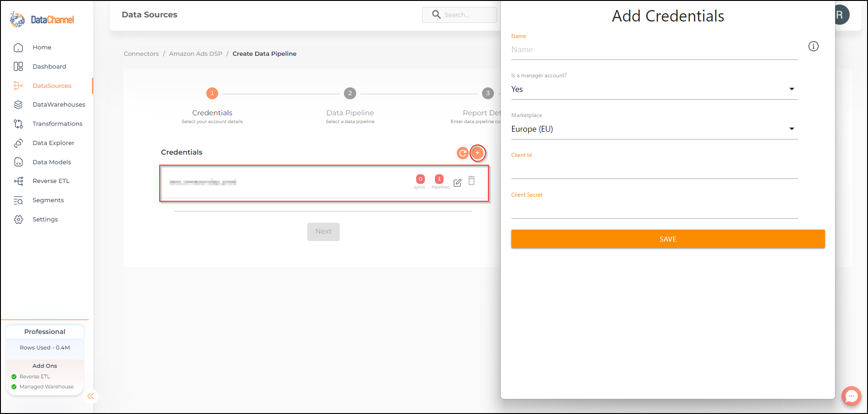
Task: Click the Next button
Action: [323, 231]
